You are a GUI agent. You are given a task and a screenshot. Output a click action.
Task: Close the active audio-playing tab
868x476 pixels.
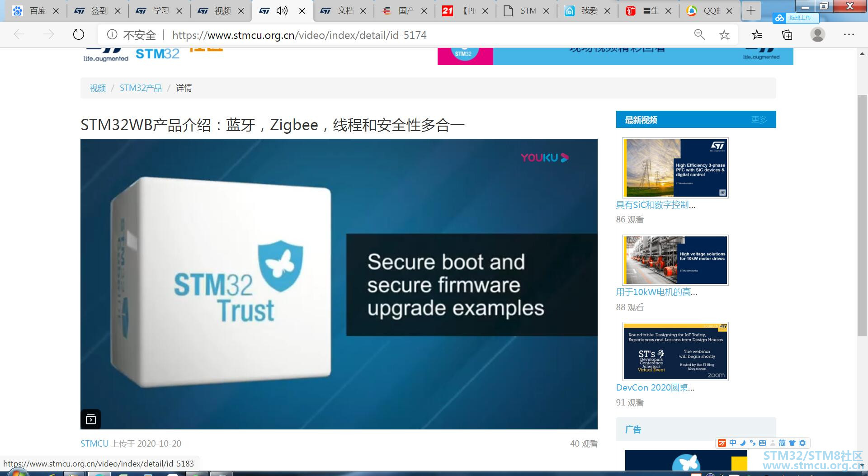pos(302,11)
